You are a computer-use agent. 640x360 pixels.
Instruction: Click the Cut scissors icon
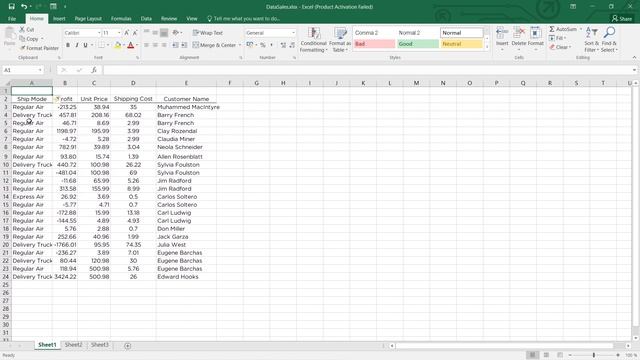22,29
